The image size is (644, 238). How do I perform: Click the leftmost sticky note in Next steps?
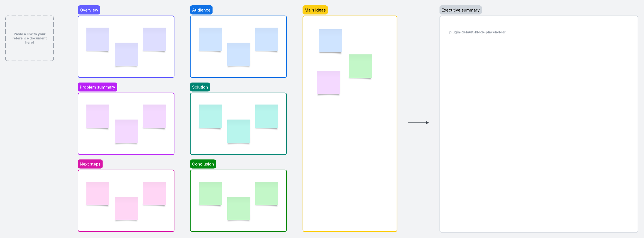98,193
